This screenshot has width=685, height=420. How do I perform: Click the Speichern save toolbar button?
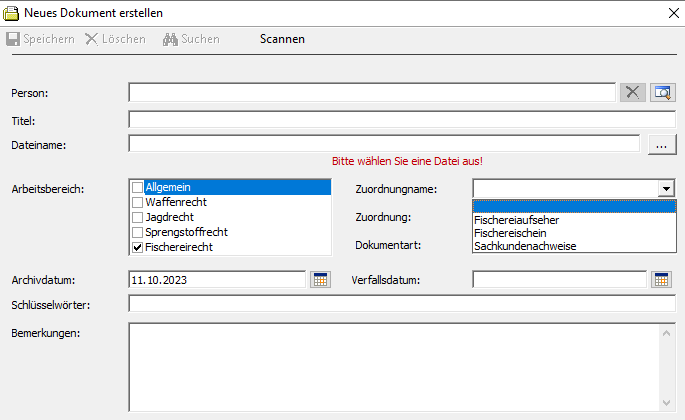click(40, 39)
